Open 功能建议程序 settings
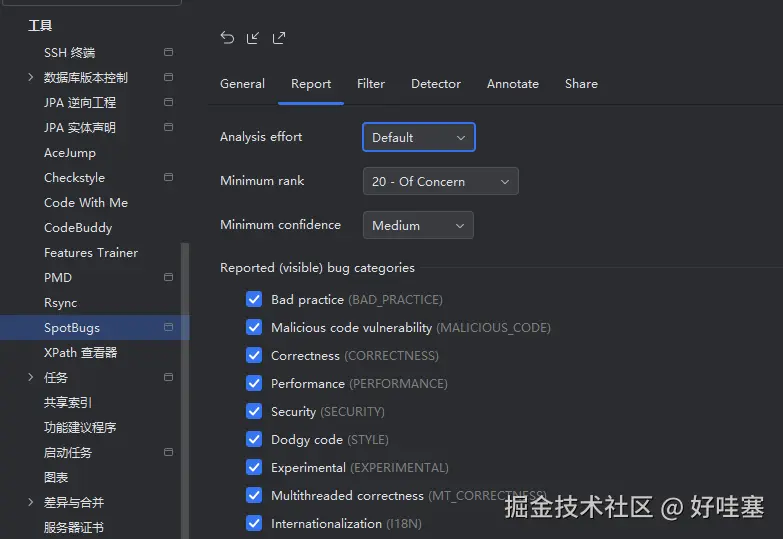 click(80, 427)
